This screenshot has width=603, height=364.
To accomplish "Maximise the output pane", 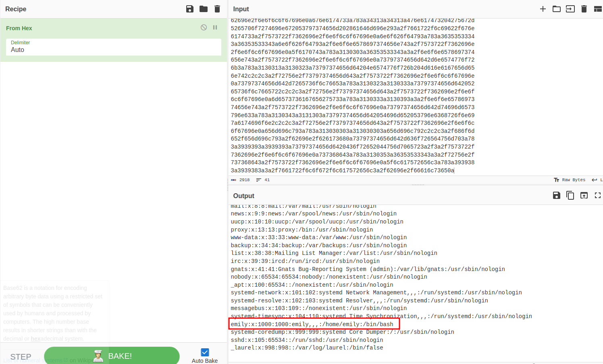I will (598, 195).
